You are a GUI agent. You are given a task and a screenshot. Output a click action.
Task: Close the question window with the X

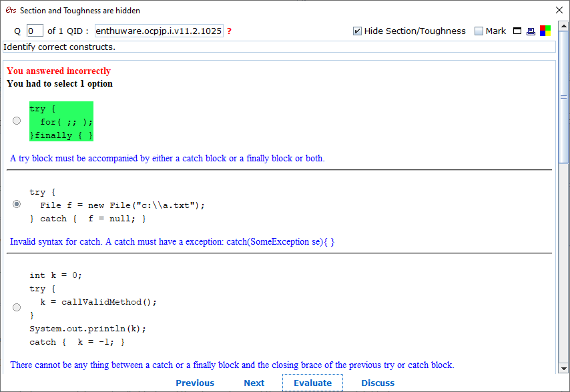[559, 10]
